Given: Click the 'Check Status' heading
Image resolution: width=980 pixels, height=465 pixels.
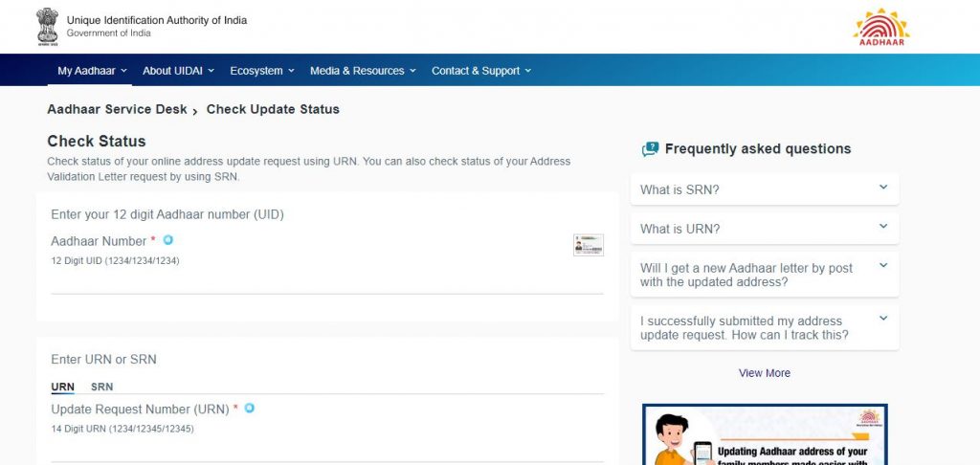Looking at the screenshot, I should (x=97, y=142).
